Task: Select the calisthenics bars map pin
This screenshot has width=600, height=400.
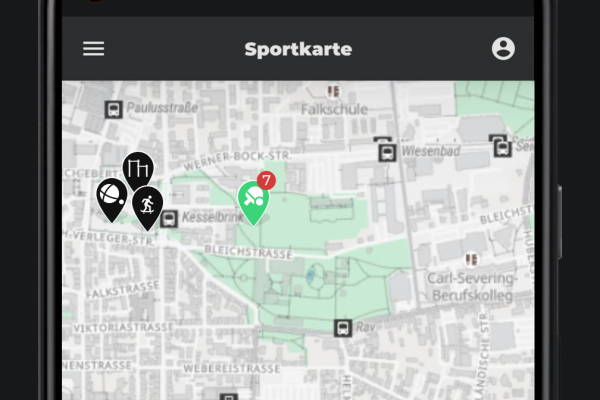Action: 138,171
